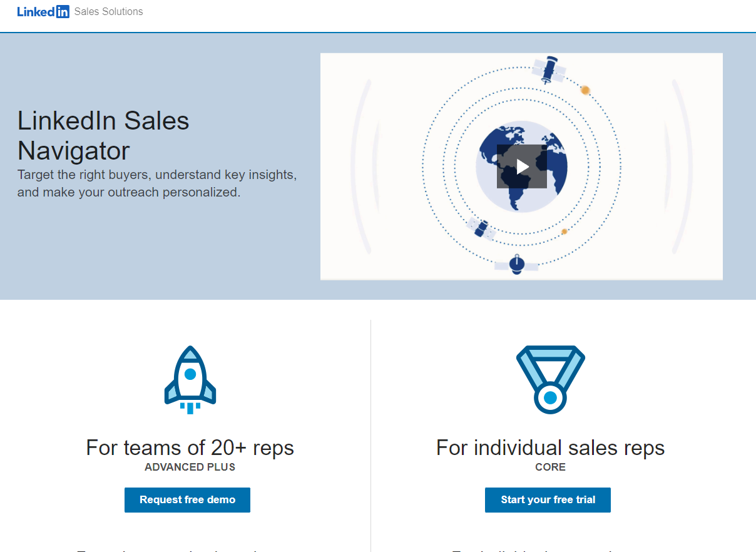The width and height of the screenshot is (756, 552).
Task: Select the Target the right buyers tagline
Action: click(x=157, y=183)
